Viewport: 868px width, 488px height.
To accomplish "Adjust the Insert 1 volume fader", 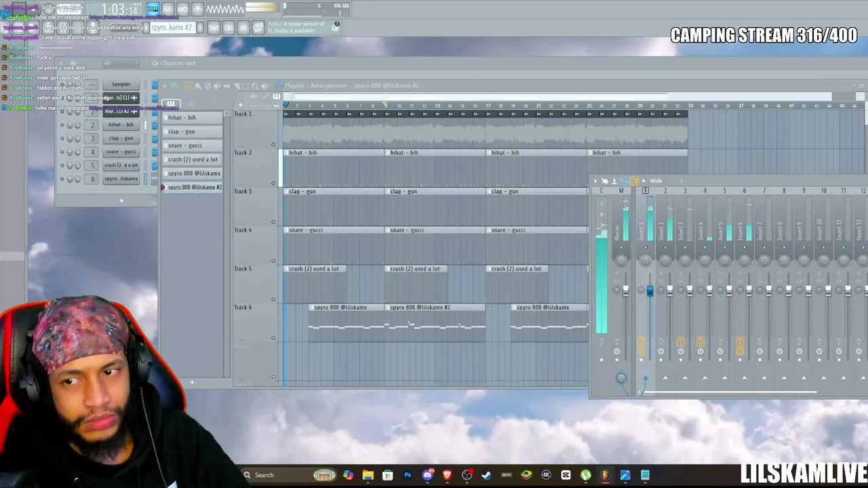I will 650,291.
